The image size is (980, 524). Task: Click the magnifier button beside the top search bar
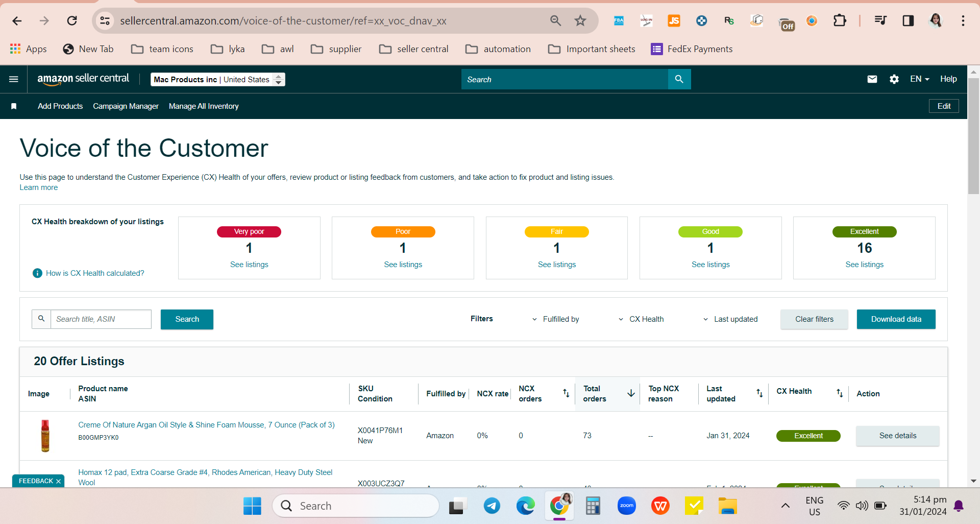coord(679,79)
